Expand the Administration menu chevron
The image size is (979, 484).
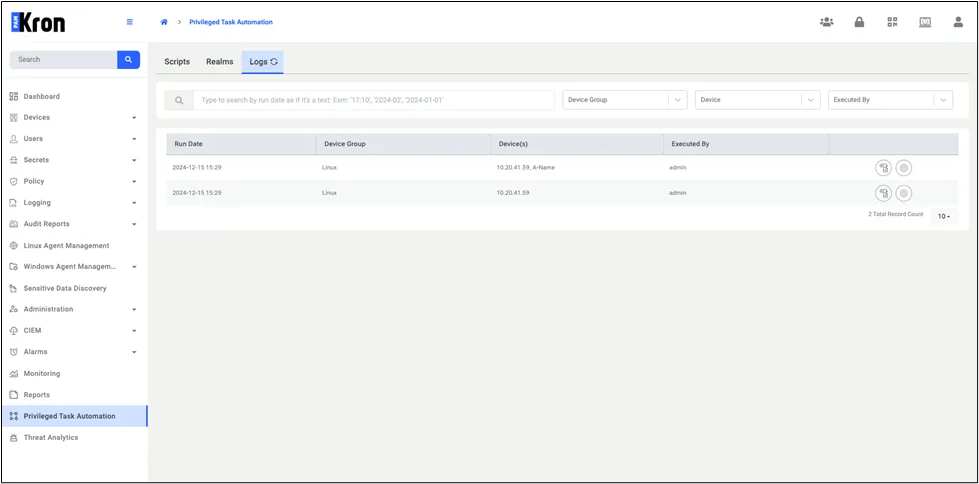point(134,310)
